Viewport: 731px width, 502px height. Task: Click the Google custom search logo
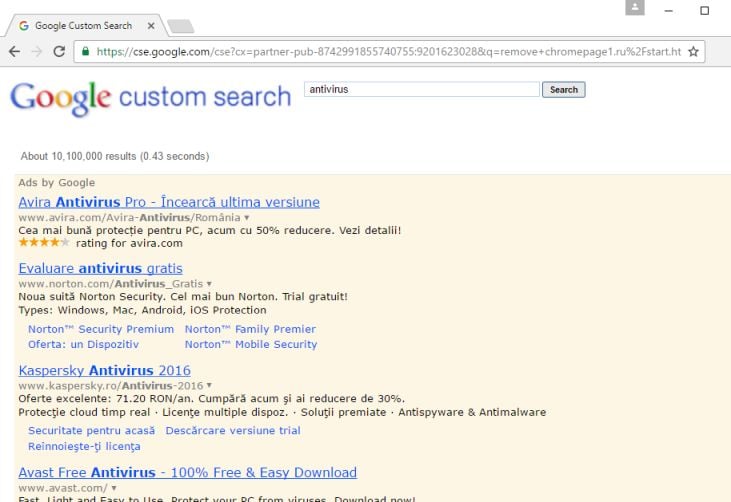pos(151,97)
